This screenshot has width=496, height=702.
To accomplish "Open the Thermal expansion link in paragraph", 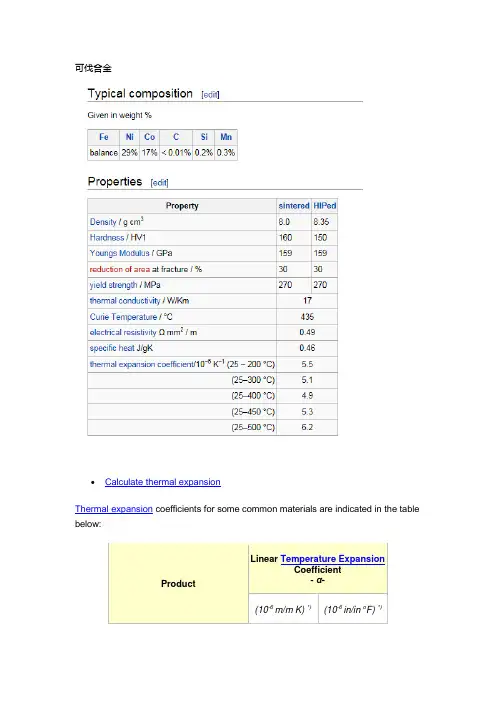I will [x=114, y=509].
